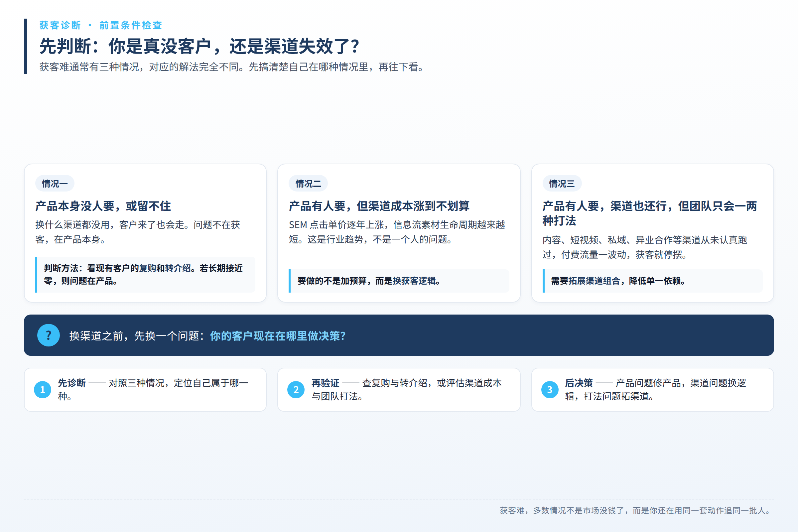Screen dimensions: 798x532
Task: Click step text 对照三种情况，定位自己属于哪一种
Action: coord(153,389)
